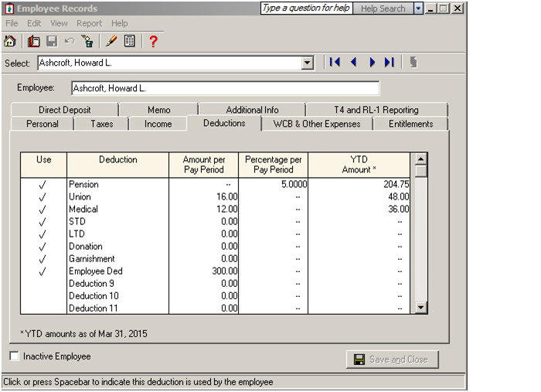Open the report list icon
The width and height of the screenshot is (541, 392).
coord(129,42)
